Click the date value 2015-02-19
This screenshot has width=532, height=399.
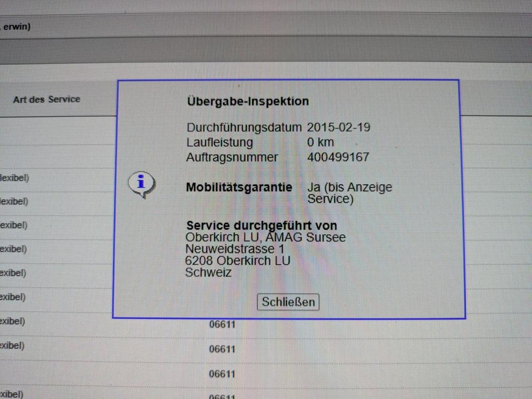(x=338, y=127)
